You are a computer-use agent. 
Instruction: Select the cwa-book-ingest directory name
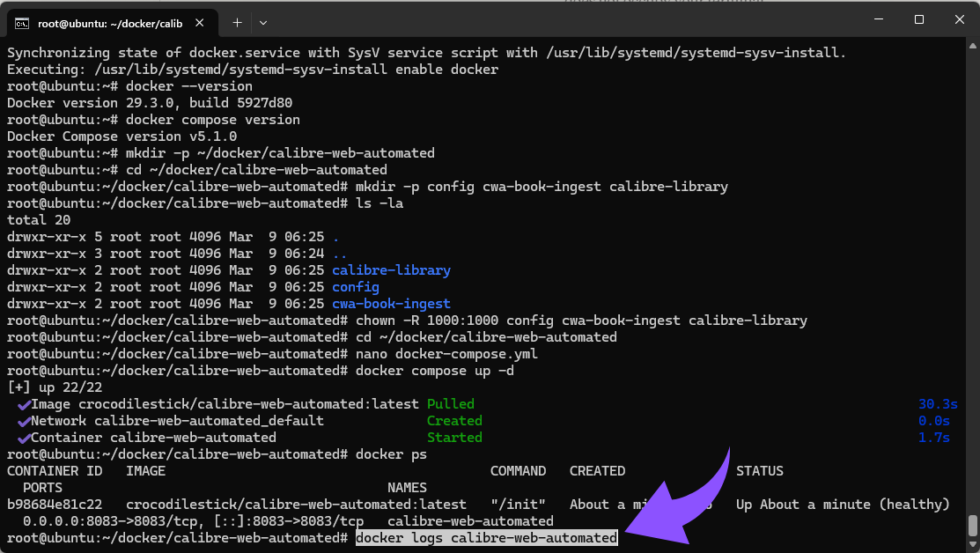pyautogui.click(x=391, y=303)
